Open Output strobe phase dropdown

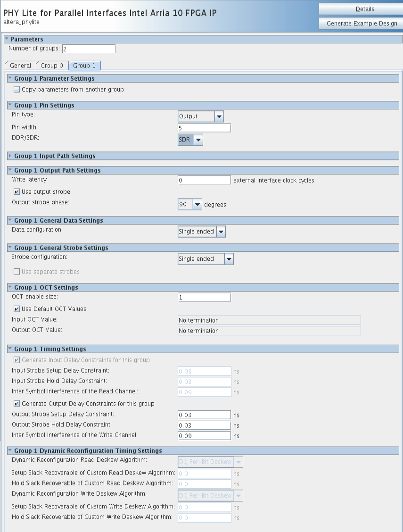click(197, 205)
